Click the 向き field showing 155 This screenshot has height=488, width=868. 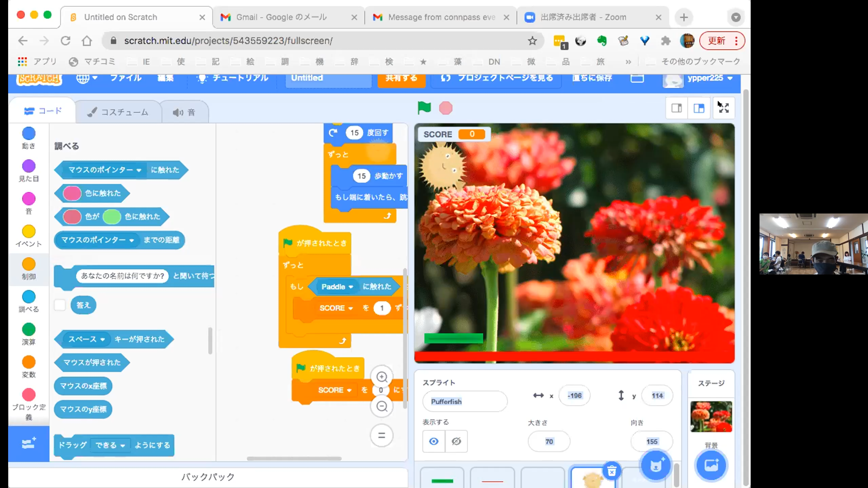[652, 442]
